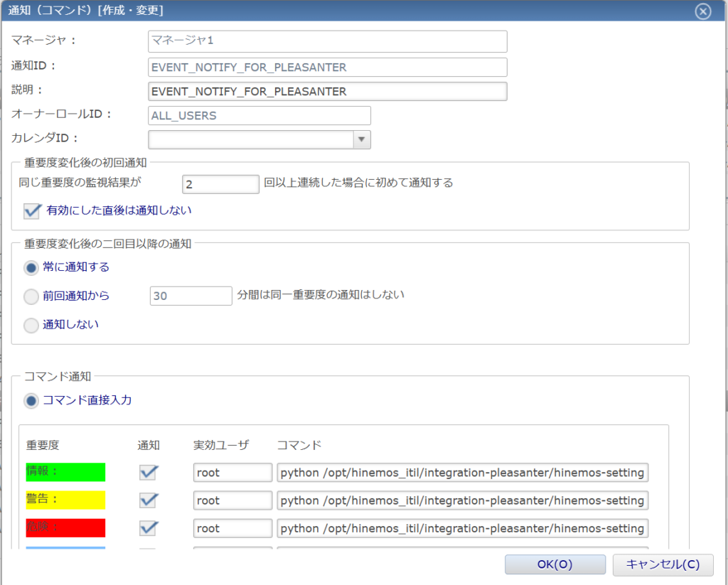Select the always notify radio button
The image size is (728, 585).
[31, 268]
